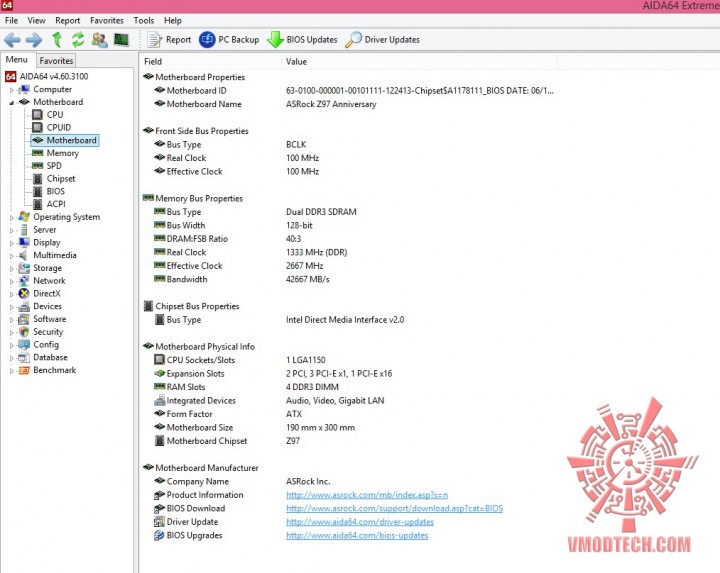Select the Motherboard ID row

click(354, 90)
